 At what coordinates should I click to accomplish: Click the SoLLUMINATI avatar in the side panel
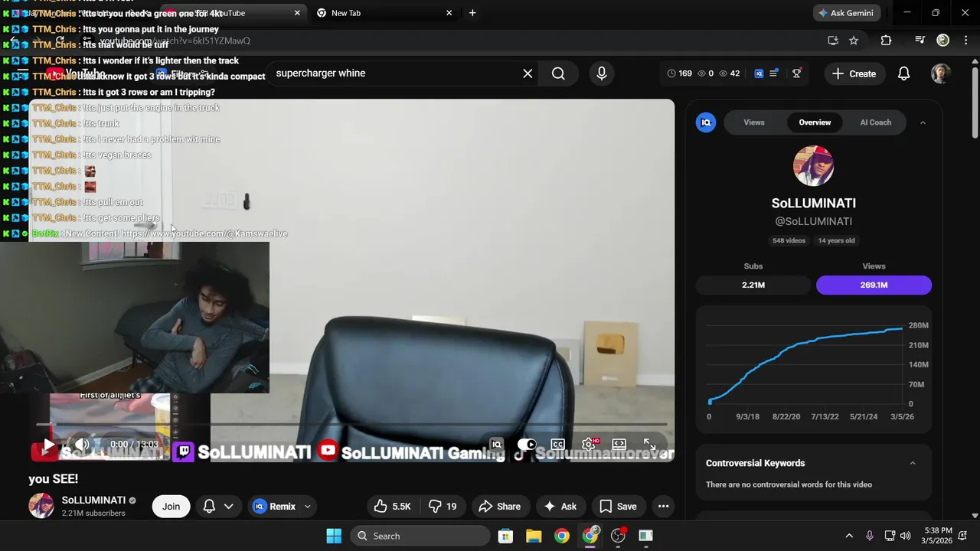click(813, 165)
